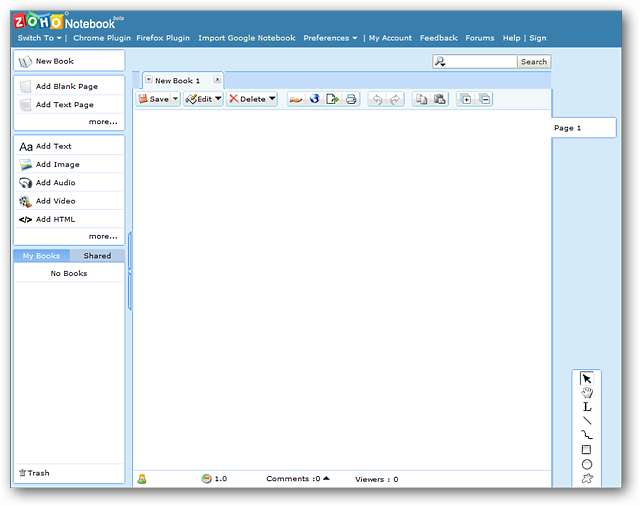Pick the freehand scribble tool

(x=587, y=435)
